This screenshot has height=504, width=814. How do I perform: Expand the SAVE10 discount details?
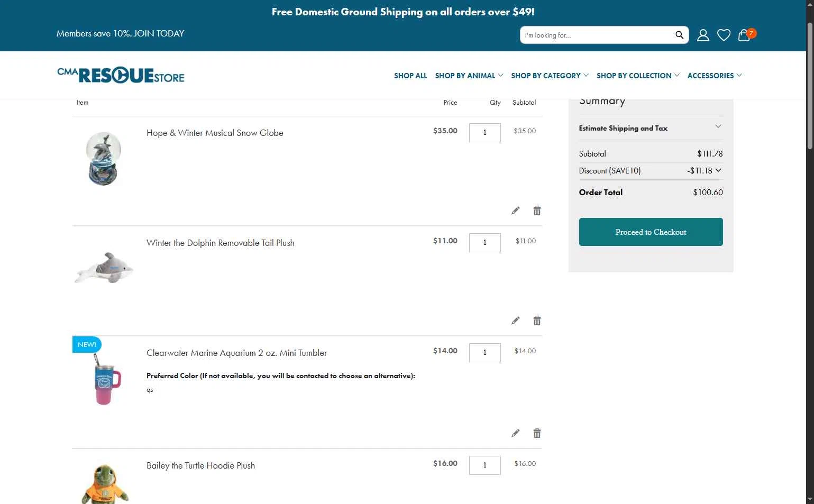point(718,170)
